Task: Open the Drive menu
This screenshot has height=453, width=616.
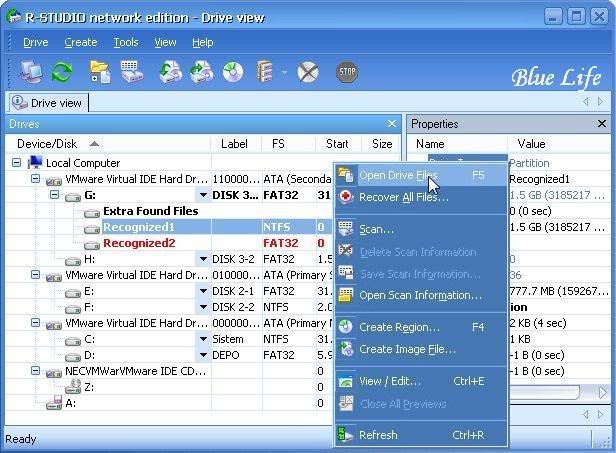Action: pyautogui.click(x=36, y=42)
